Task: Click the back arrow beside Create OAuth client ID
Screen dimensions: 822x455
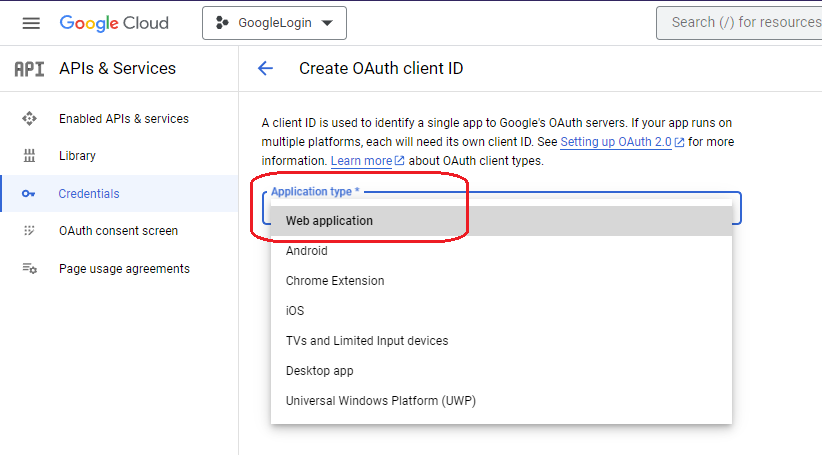Action: pyautogui.click(x=265, y=69)
